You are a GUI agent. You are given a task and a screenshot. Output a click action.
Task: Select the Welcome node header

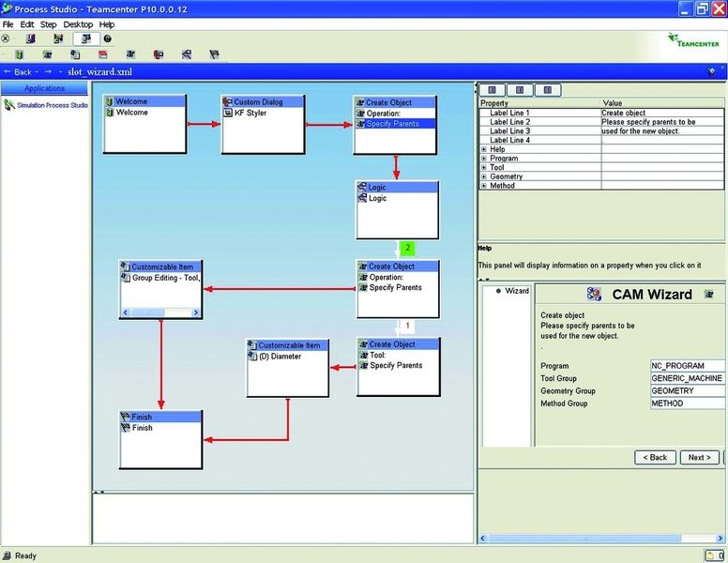144,101
